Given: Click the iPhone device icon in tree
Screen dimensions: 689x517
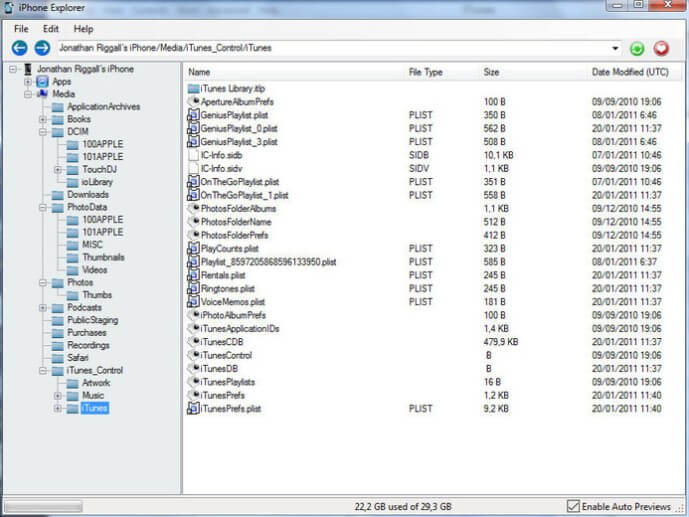Looking at the screenshot, I should (28, 69).
